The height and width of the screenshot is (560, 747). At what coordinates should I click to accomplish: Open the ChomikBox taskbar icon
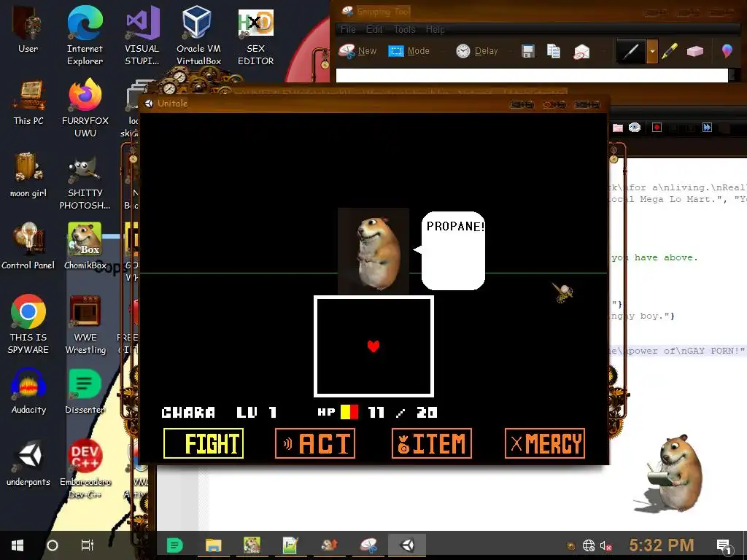click(252, 545)
